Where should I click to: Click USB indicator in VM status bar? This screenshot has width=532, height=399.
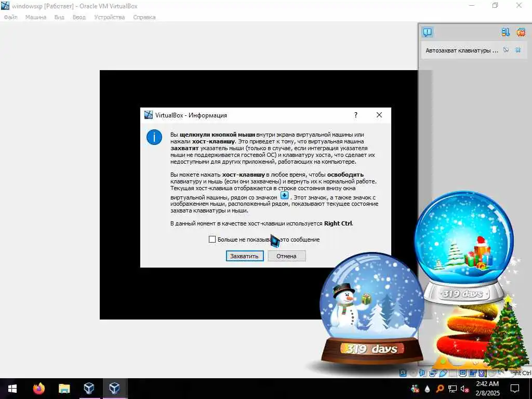[443, 373]
